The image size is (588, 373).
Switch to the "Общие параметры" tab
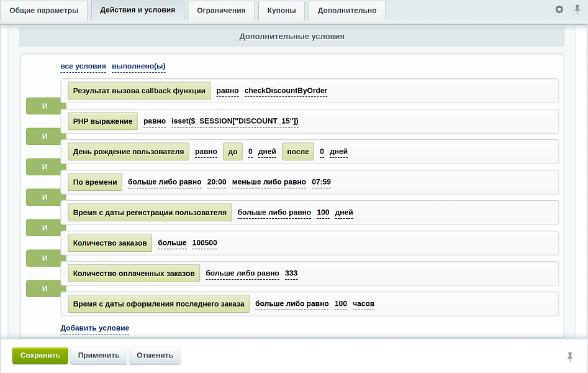[44, 11]
